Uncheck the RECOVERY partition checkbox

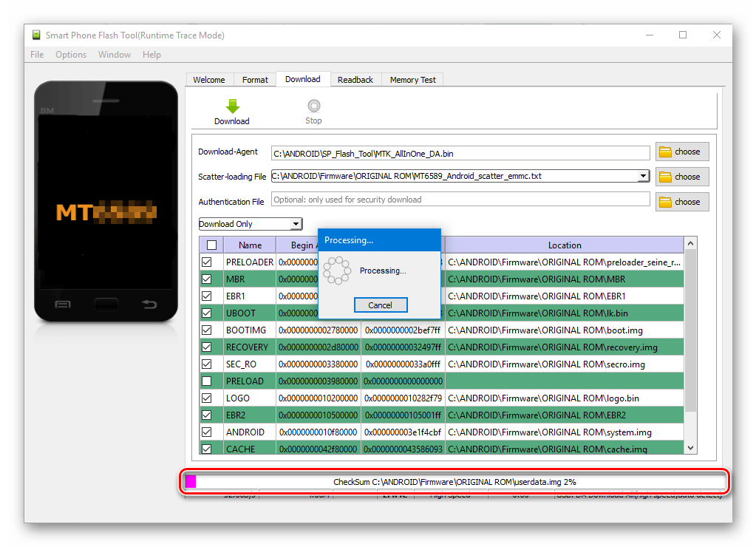(207, 347)
